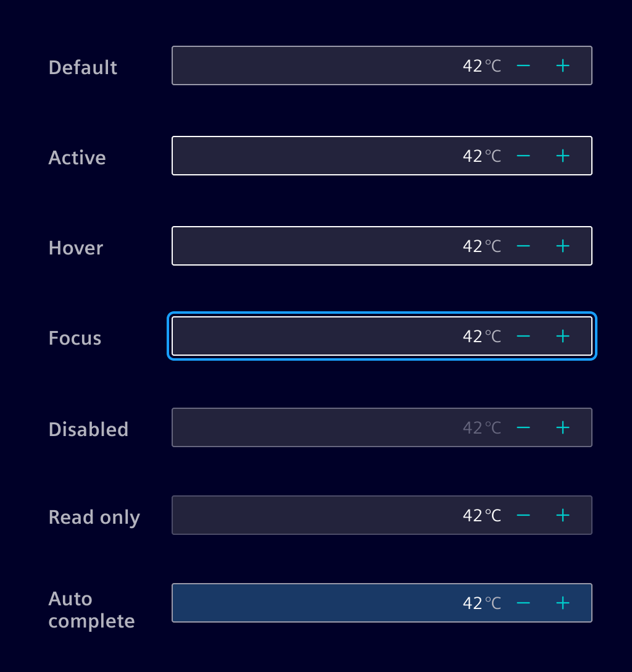The image size is (632, 672).
Task: Decrement the value in the Auto complete row
Action: 523,602
